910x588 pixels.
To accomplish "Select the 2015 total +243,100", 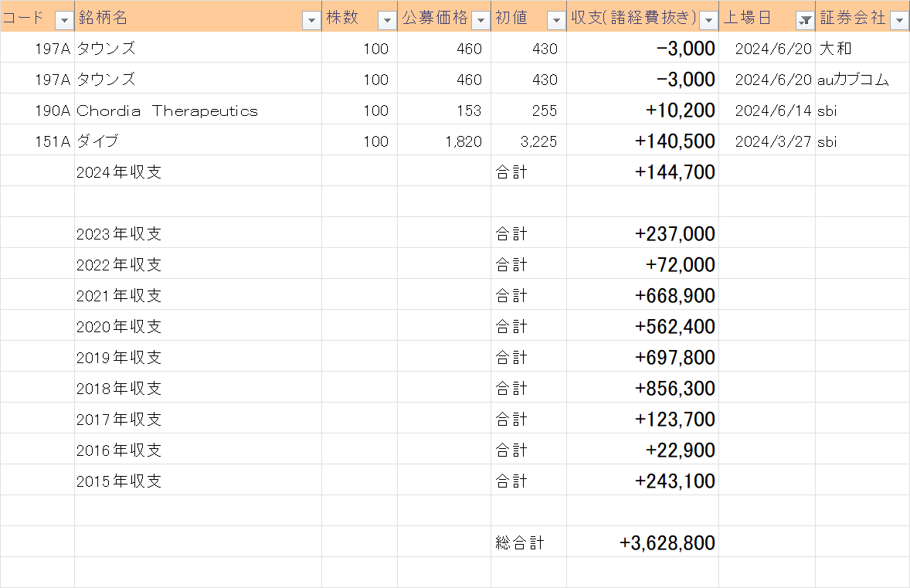I will tap(643, 481).
